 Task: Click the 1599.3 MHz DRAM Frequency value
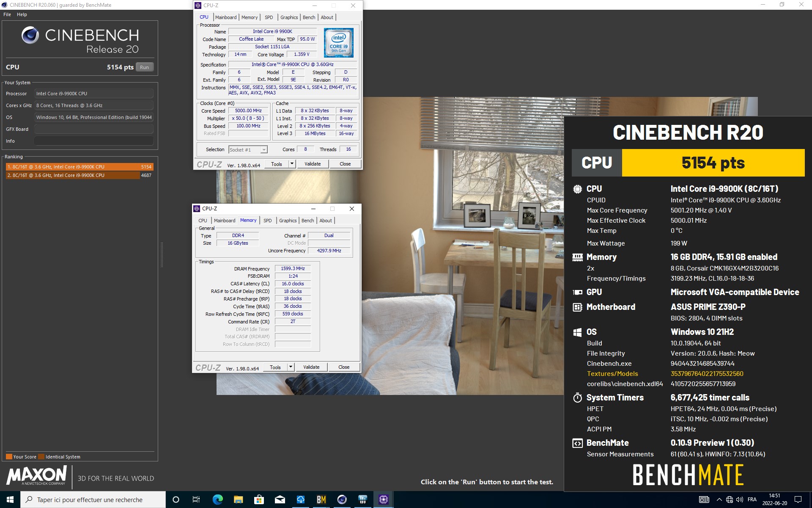293,268
